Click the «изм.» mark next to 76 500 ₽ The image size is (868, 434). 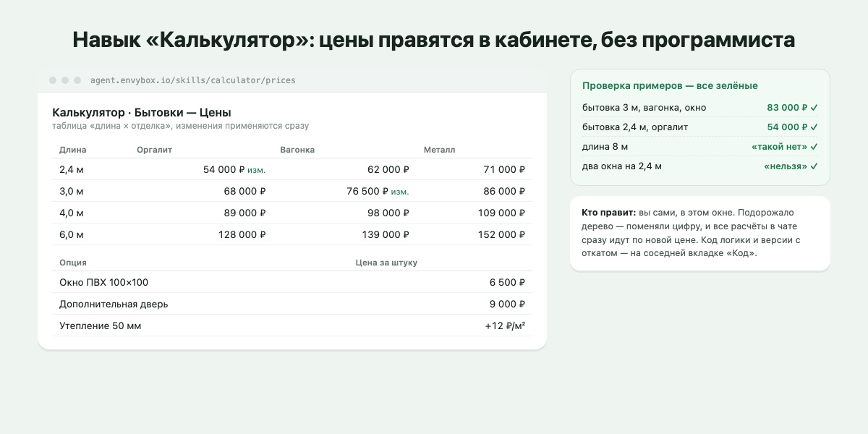pos(400,192)
